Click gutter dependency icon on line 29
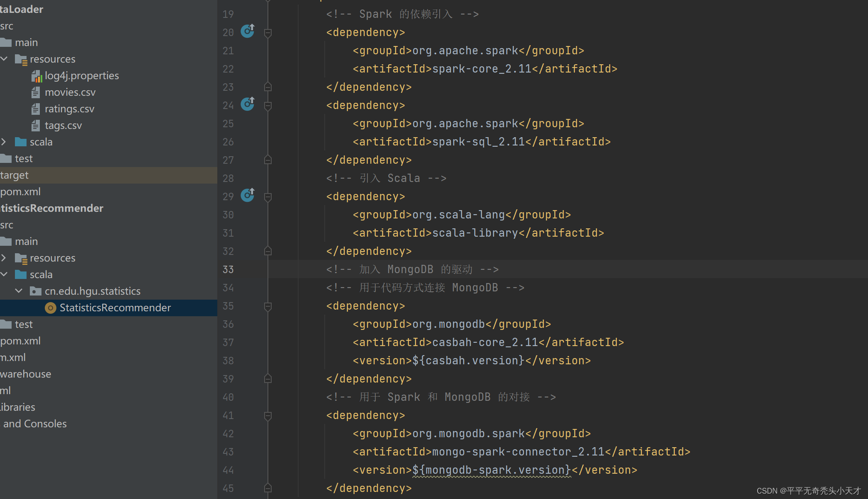This screenshot has width=868, height=499. point(248,195)
